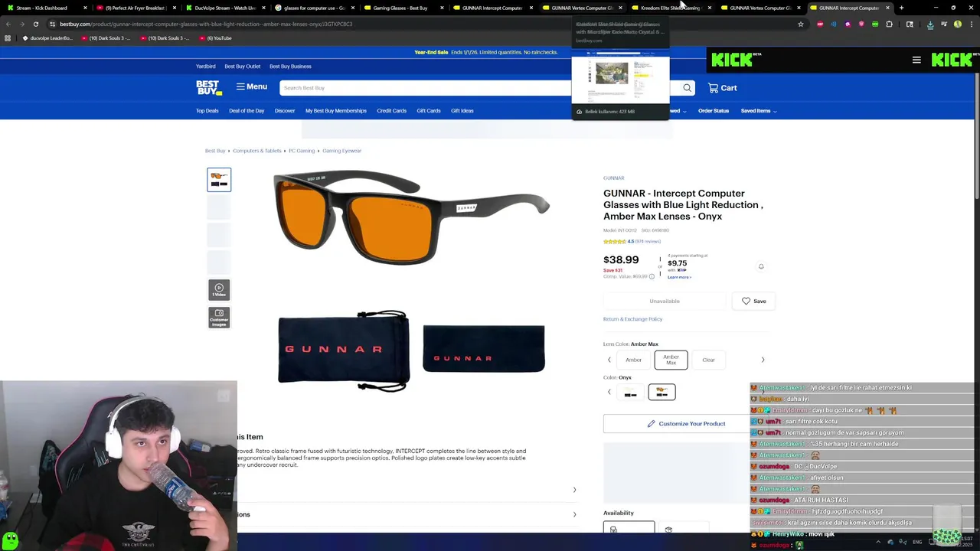Expand the first About This Item row
980x551 pixels.
pos(406,490)
